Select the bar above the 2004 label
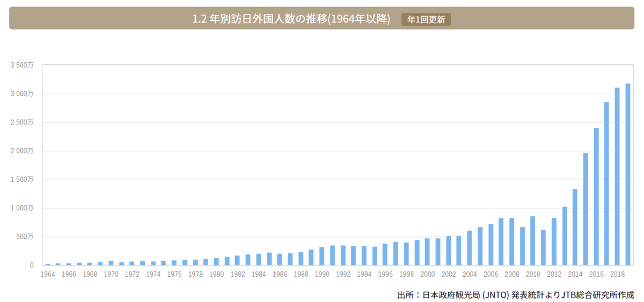The image size is (644, 302). pos(470,248)
